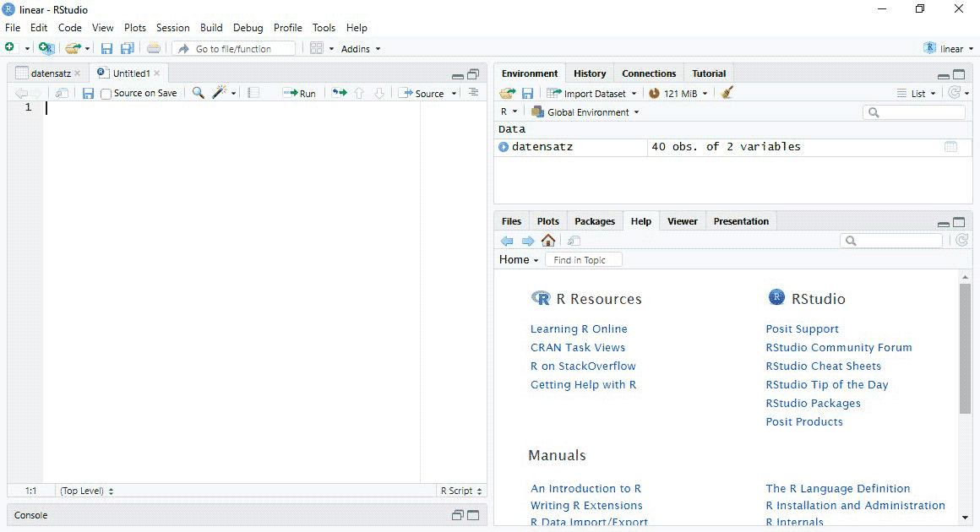Screen dimensions: 980x532
Task: Close the Untitled1 tab
Action: point(157,73)
